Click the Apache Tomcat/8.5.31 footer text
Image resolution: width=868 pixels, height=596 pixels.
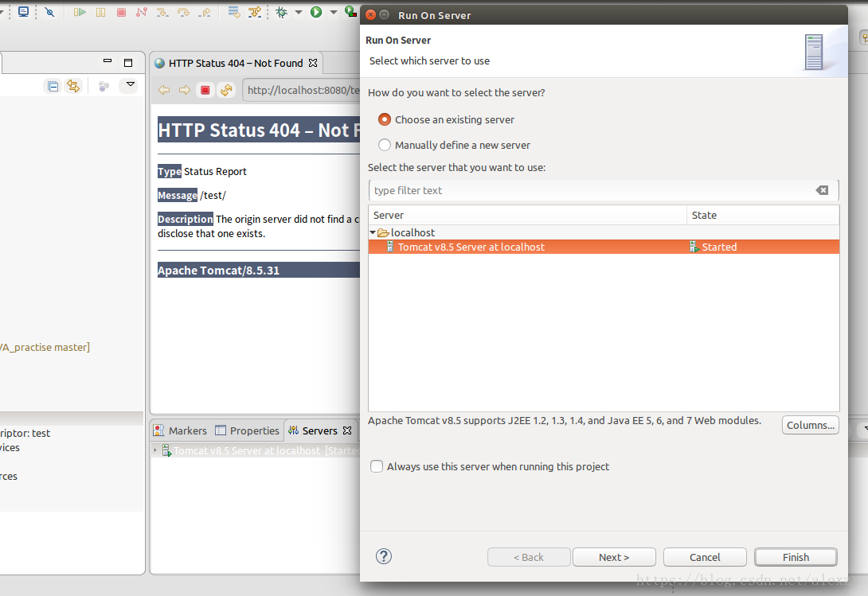[x=219, y=271]
